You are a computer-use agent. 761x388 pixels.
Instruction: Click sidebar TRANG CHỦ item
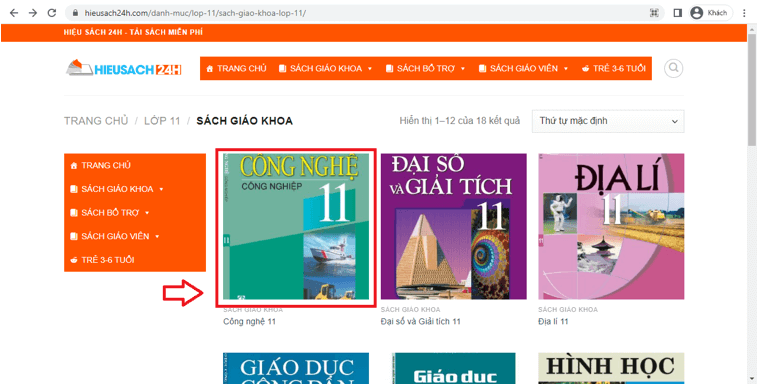tap(135, 166)
